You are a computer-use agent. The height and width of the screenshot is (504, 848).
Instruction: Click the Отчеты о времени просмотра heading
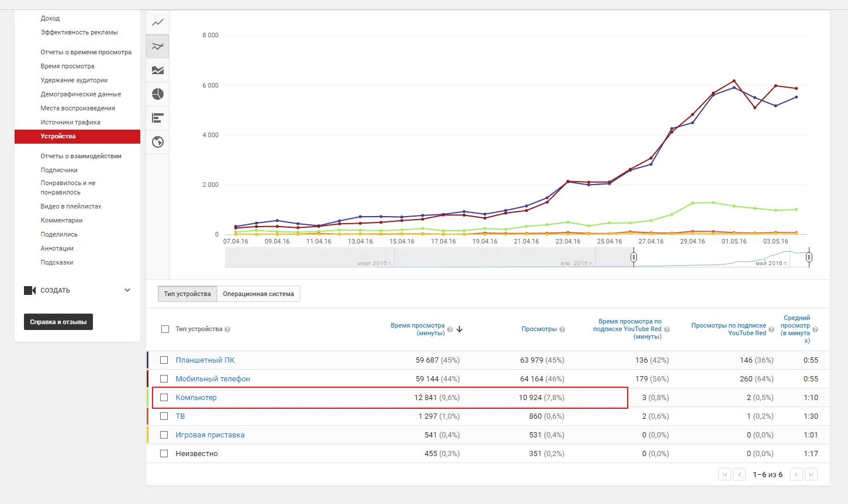point(86,53)
